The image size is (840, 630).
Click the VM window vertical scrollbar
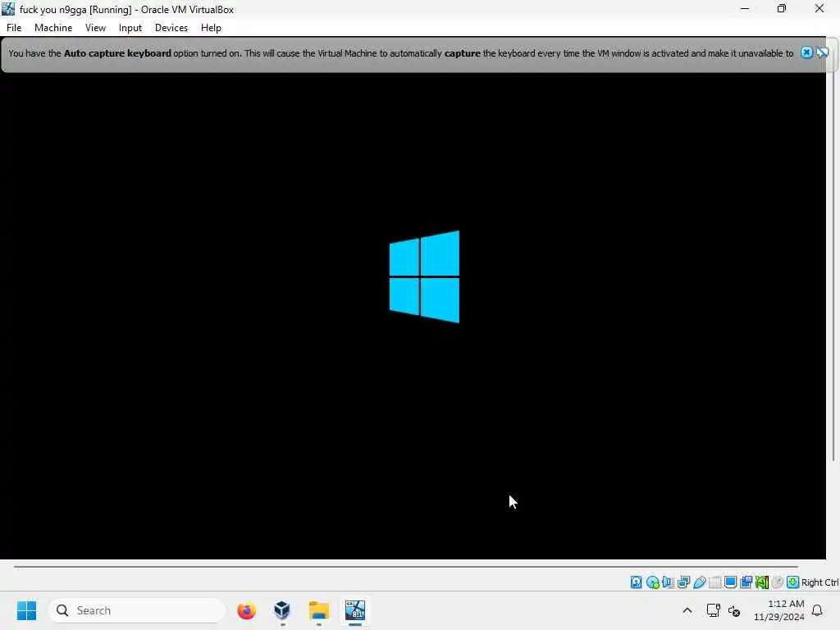(833, 257)
